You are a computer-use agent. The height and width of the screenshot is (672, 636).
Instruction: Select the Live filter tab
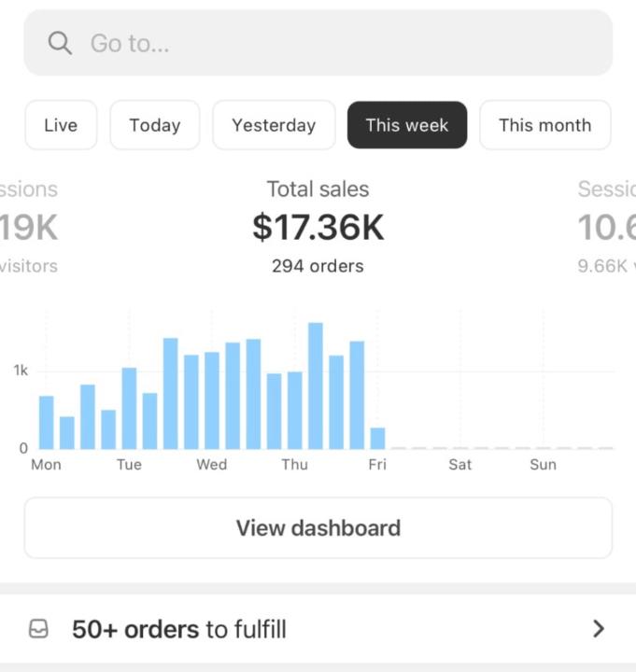pos(61,125)
